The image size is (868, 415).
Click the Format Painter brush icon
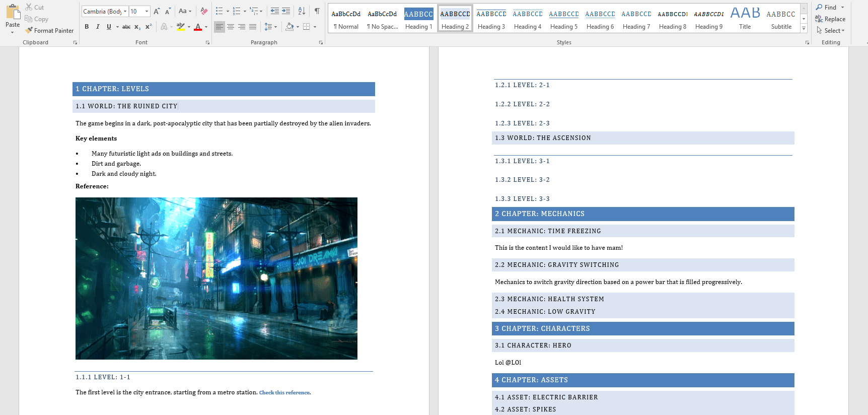(29, 31)
